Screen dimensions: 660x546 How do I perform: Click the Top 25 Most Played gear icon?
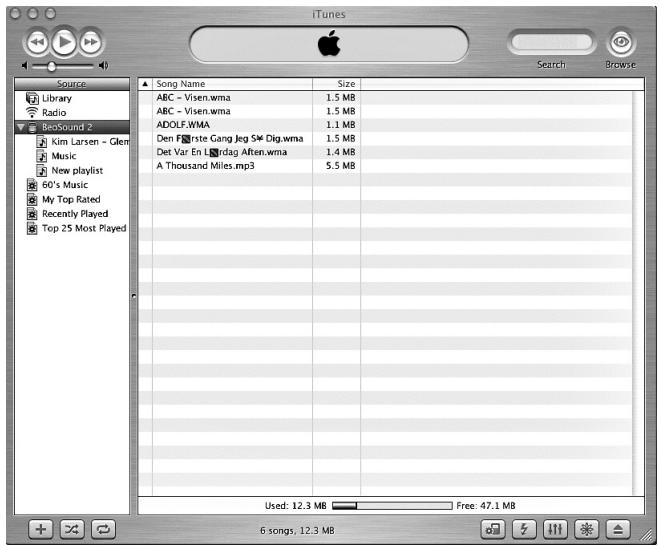pyautogui.click(x=32, y=228)
